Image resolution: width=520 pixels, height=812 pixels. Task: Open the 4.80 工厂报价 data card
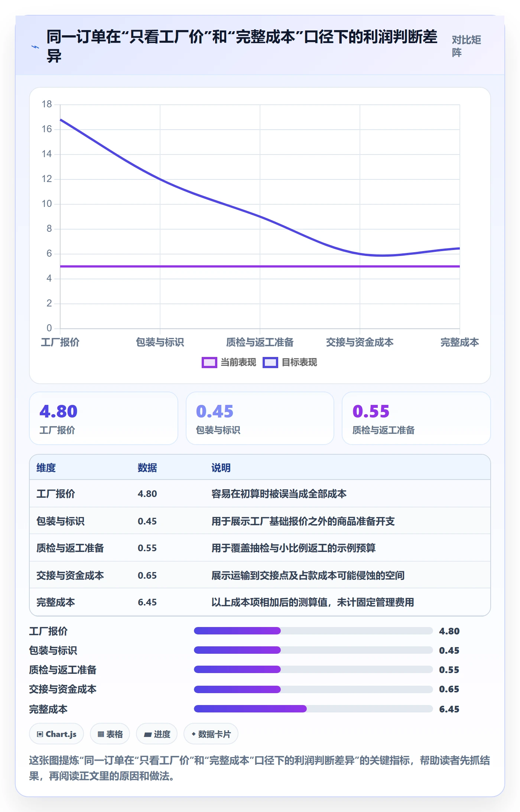[104, 418]
